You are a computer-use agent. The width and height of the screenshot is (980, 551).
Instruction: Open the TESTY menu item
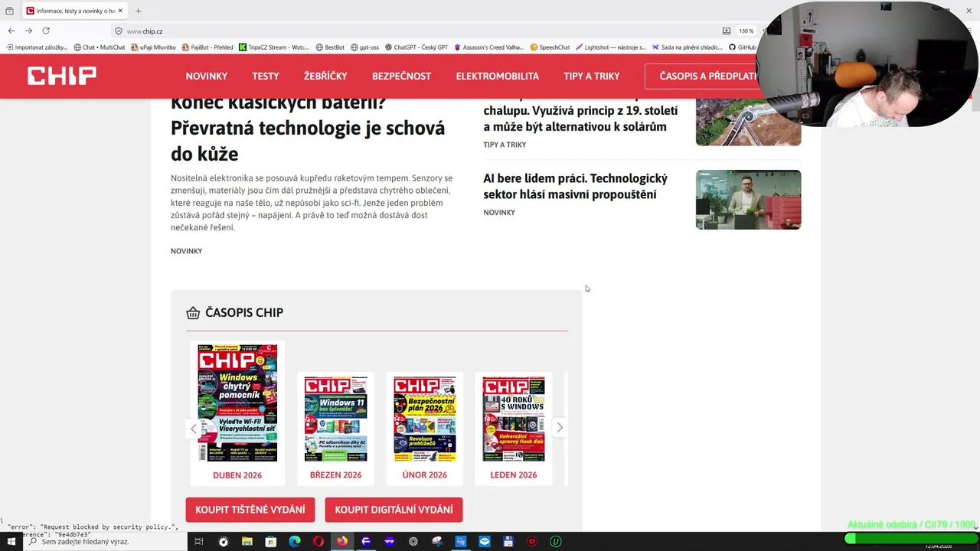tap(266, 76)
